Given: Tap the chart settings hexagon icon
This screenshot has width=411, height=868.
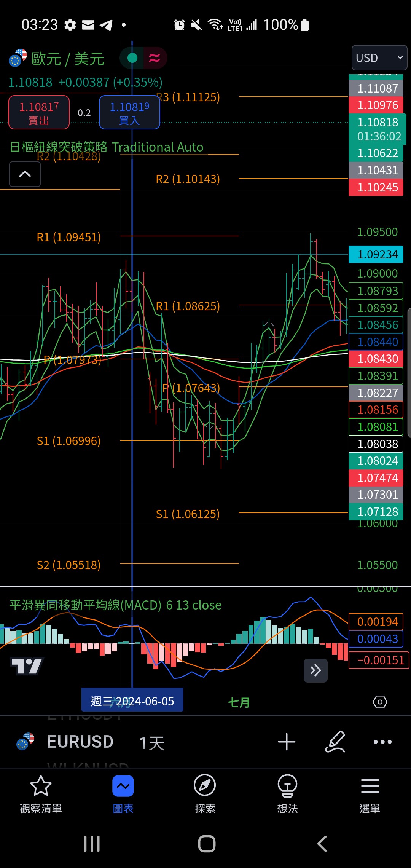Looking at the screenshot, I should coord(380,702).
